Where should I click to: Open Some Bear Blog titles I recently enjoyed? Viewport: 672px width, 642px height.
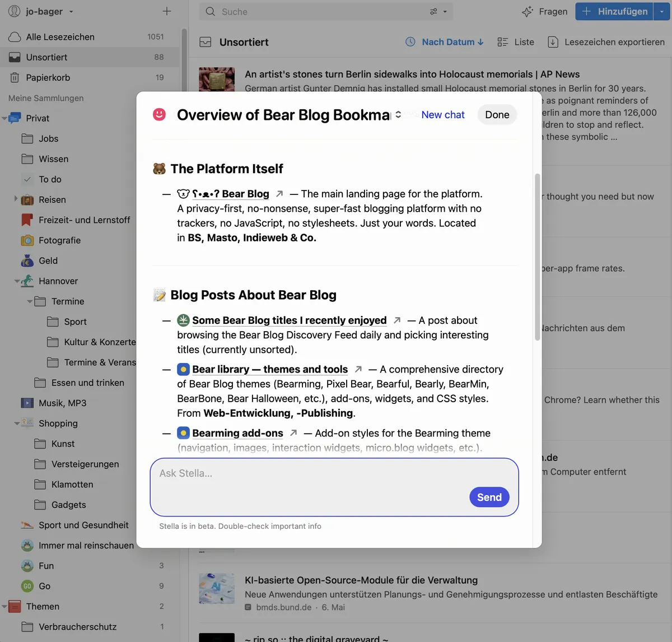[x=290, y=320]
